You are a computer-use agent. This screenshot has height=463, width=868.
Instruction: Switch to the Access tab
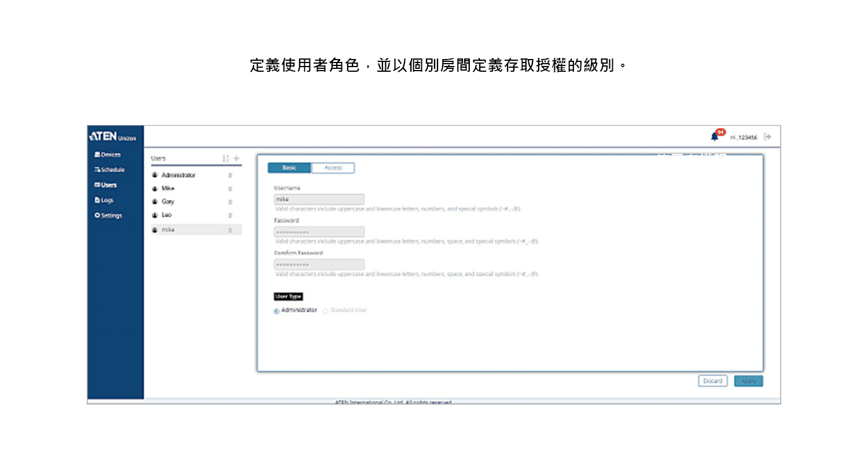(333, 167)
